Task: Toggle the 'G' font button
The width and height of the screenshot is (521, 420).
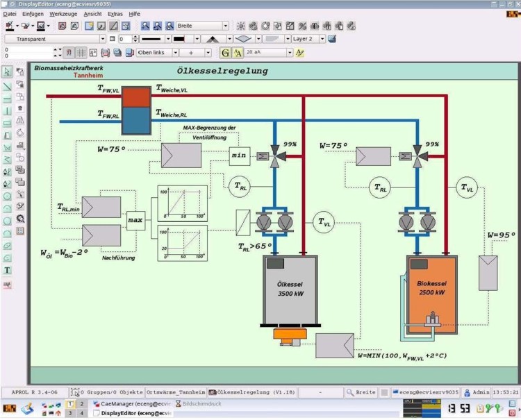Action: click(x=225, y=53)
